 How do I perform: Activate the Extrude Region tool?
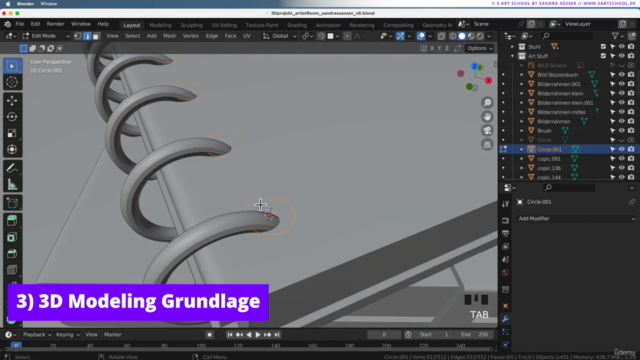coord(12,221)
